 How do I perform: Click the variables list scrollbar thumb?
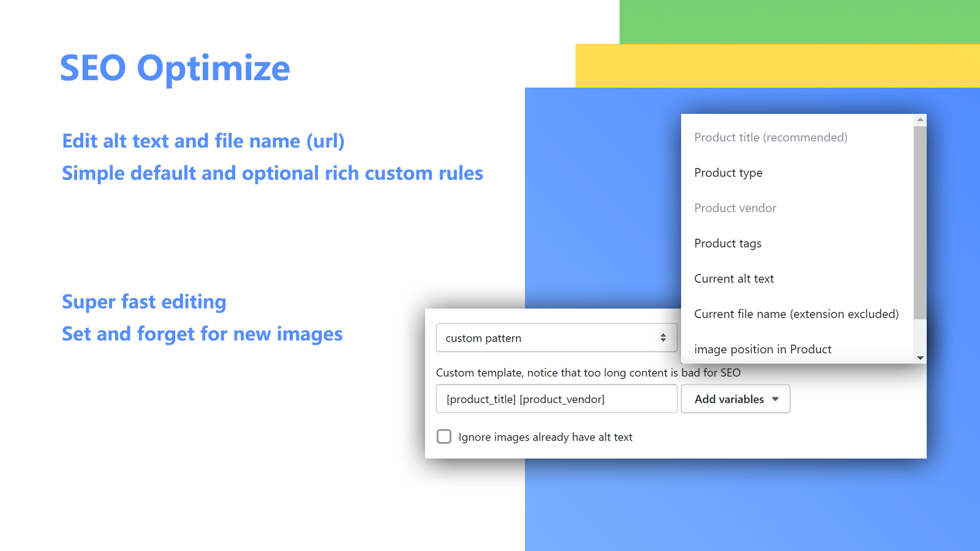[920, 220]
